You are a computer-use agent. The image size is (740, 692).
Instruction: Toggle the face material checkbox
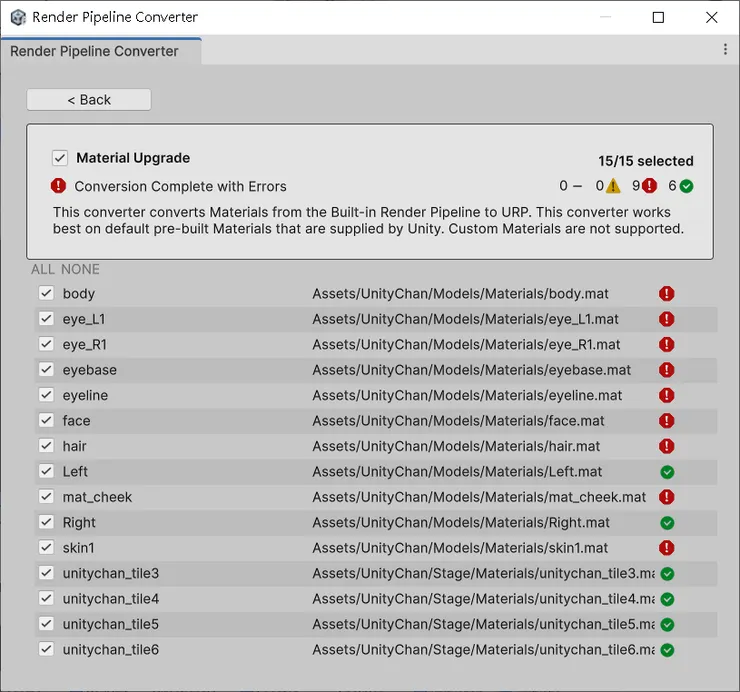click(46, 421)
